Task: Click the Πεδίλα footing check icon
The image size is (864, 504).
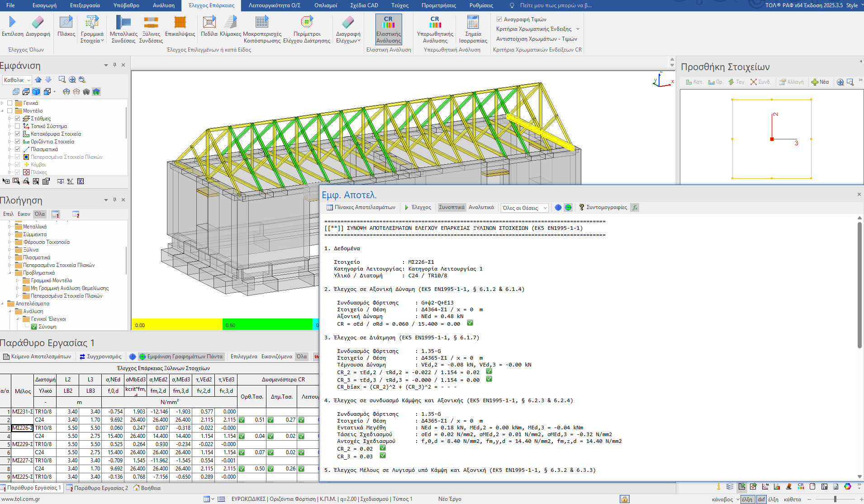Action: pos(209,23)
